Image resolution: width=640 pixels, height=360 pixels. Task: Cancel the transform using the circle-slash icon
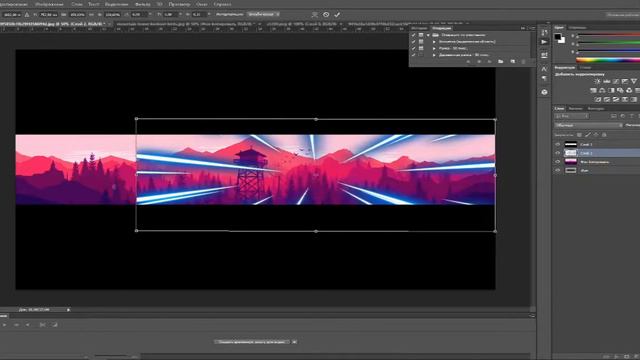pyautogui.click(x=326, y=14)
